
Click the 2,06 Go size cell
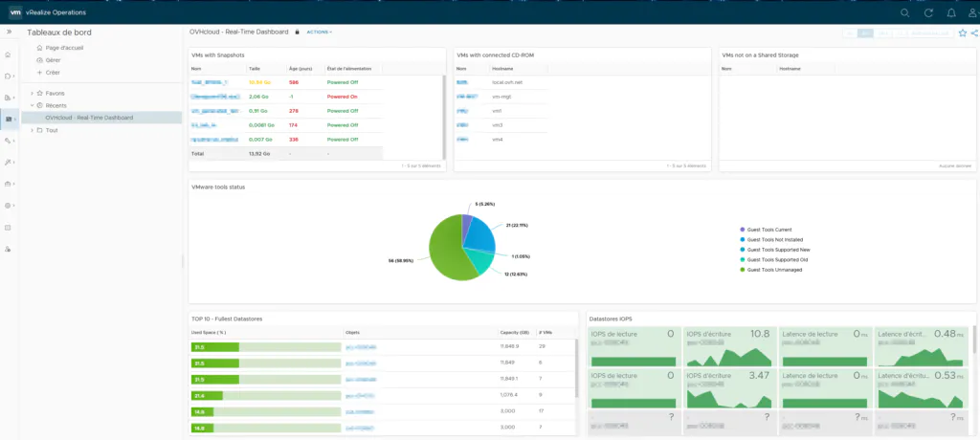tap(257, 97)
